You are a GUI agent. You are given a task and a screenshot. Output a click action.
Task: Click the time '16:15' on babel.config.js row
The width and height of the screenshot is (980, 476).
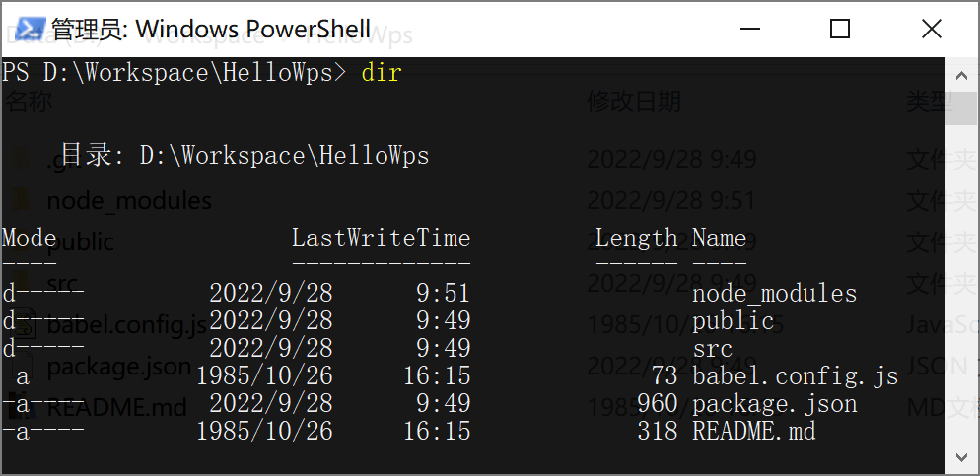pyautogui.click(x=437, y=376)
